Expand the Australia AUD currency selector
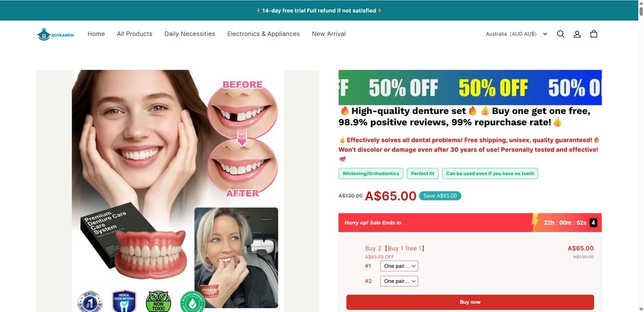Screen dimensions: 644x312 (x=516, y=34)
